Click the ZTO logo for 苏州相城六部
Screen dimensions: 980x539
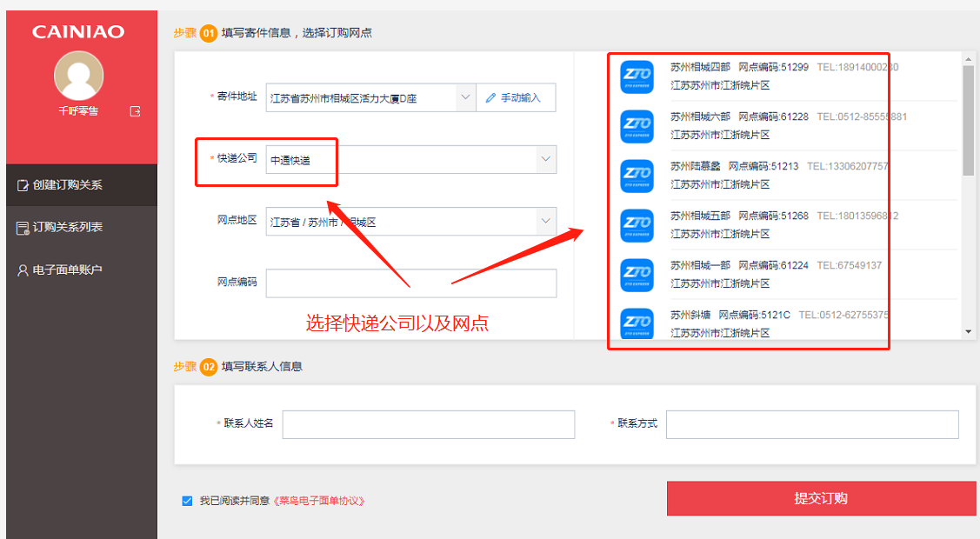tap(637, 126)
